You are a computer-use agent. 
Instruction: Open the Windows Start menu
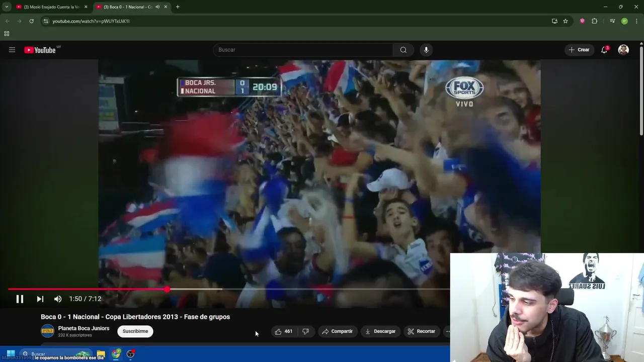click(11, 353)
